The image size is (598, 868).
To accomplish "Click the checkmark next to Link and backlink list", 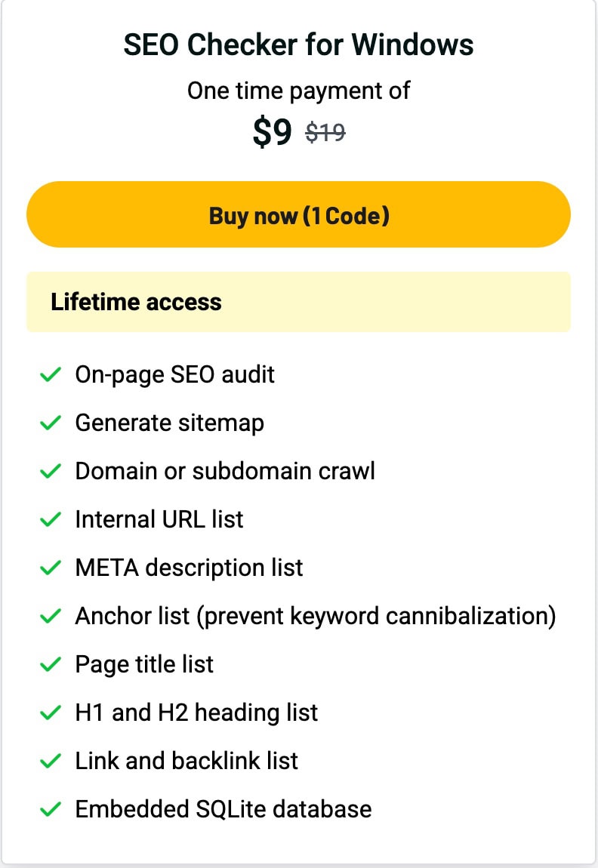I will 50,761.
